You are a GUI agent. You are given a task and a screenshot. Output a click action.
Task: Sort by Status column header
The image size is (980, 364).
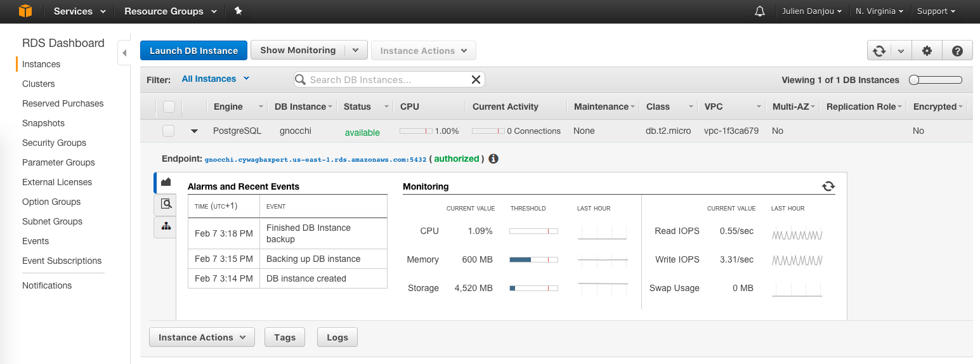(x=365, y=107)
